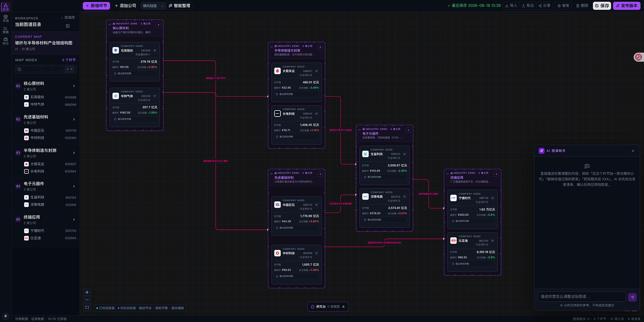This screenshot has width=644, height=322.
Task: Open chart icon on 长电科技 node
Action: 316,114
